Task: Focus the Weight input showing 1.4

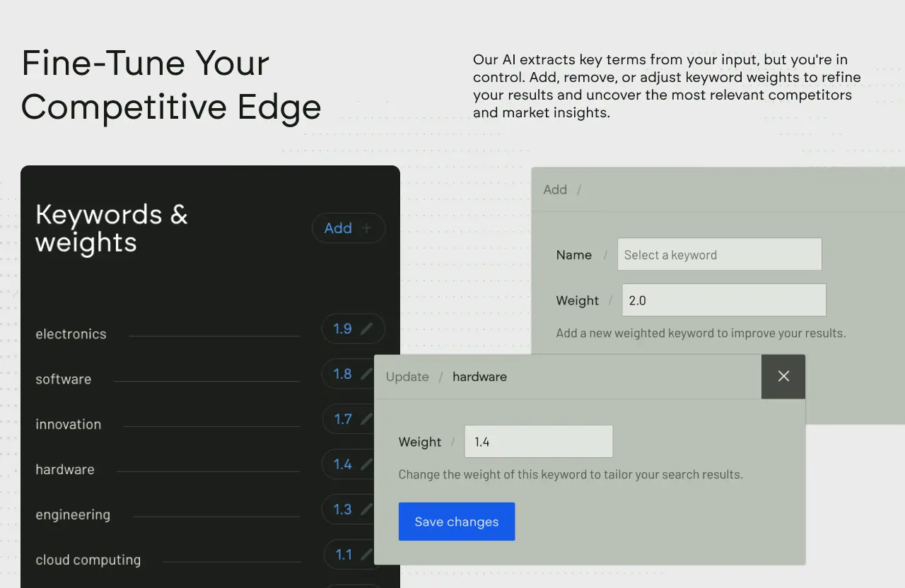Action: pyautogui.click(x=538, y=442)
